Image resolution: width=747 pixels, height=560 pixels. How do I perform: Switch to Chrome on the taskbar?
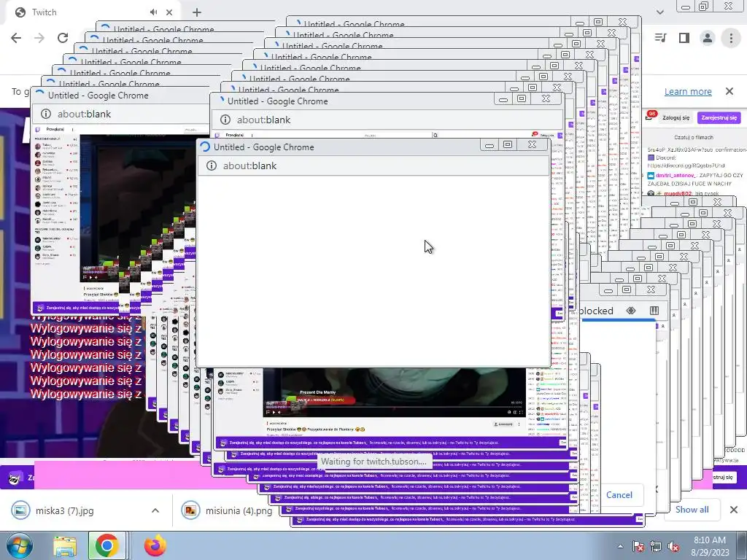107,545
